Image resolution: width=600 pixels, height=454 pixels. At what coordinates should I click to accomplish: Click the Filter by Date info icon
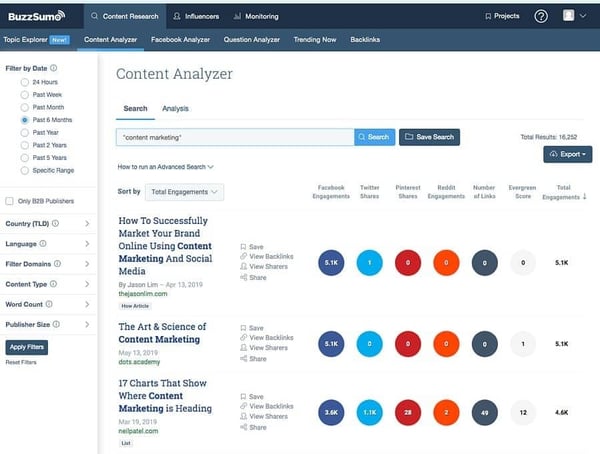click(x=54, y=68)
